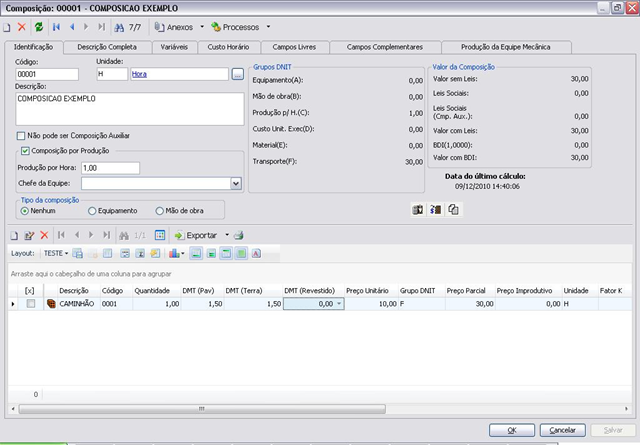Switch to Descrição Completa tab

(107, 47)
